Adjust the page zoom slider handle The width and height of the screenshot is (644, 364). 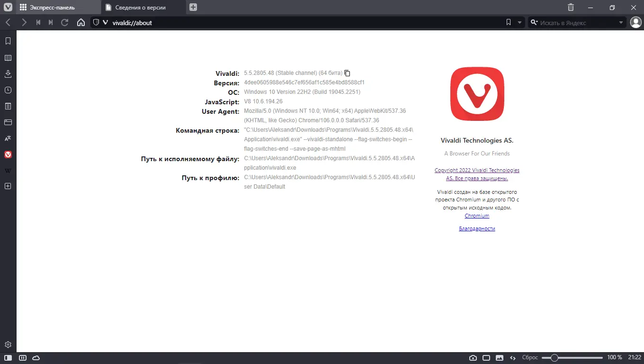554,357
